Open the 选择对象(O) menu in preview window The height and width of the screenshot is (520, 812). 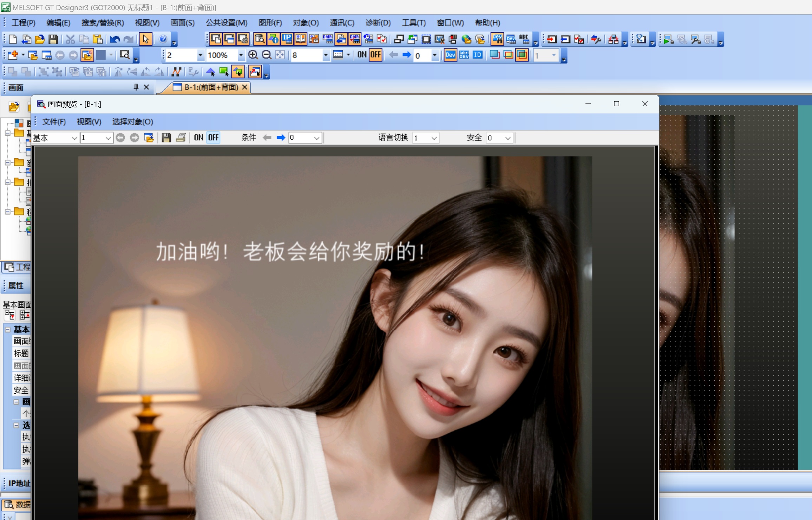[132, 122]
